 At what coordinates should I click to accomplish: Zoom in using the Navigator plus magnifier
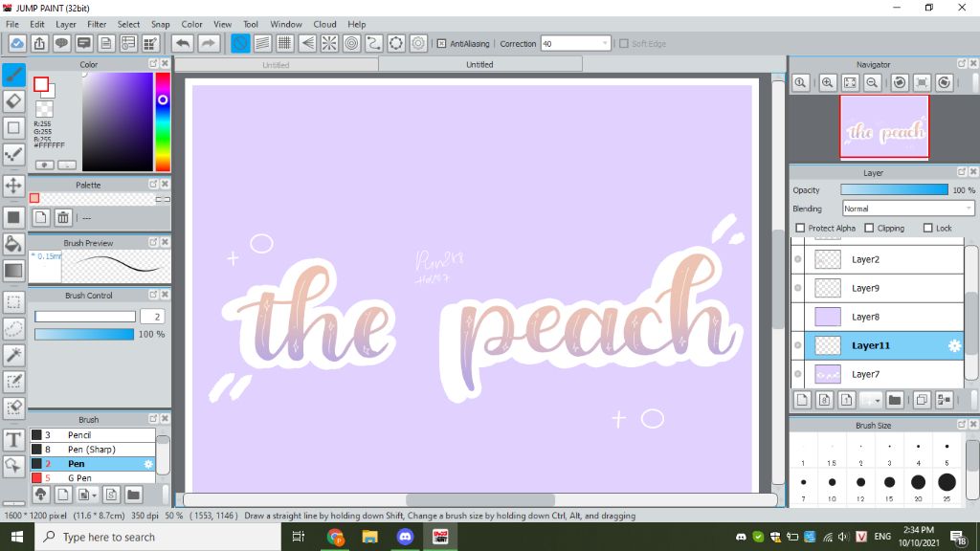tap(828, 82)
